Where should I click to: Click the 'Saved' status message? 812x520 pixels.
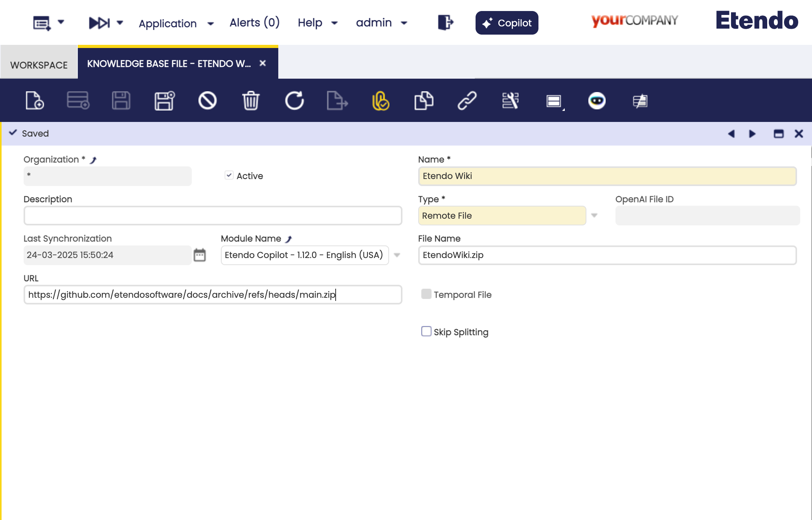(35, 133)
